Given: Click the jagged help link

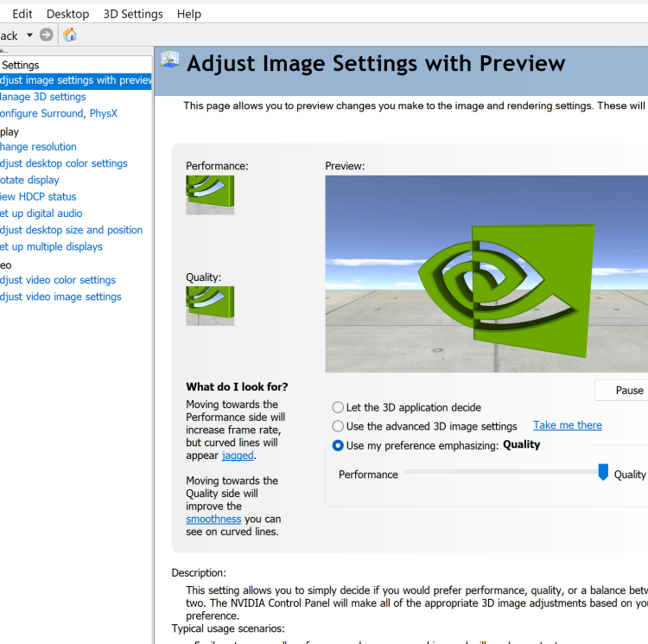Looking at the screenshot, I should [x=238, y=456].
